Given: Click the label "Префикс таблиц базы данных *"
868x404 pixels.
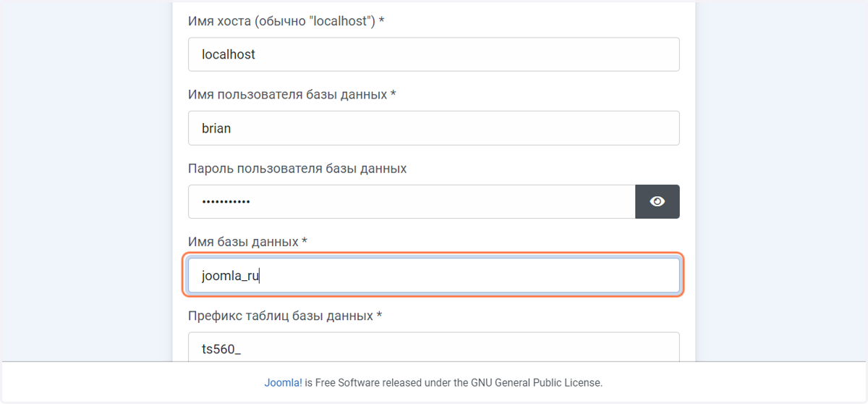Looking at the screenshot, I should coord(285,316).
